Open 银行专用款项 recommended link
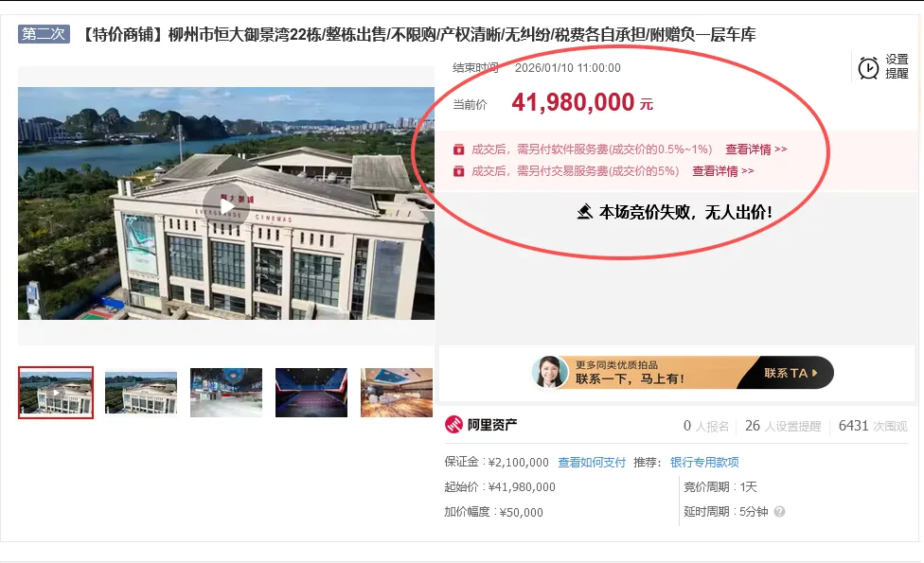This screenshot has height=563, width=924. coord(704,463)
